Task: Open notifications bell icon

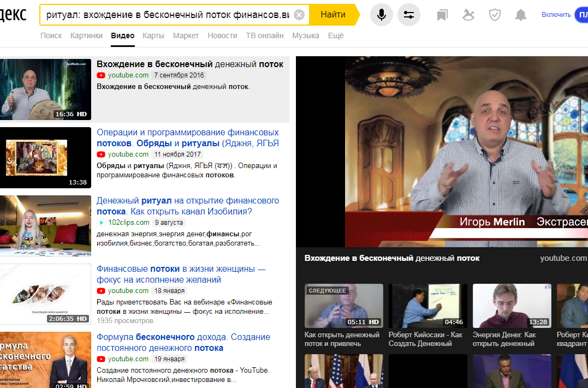Action: coord(520,15)
